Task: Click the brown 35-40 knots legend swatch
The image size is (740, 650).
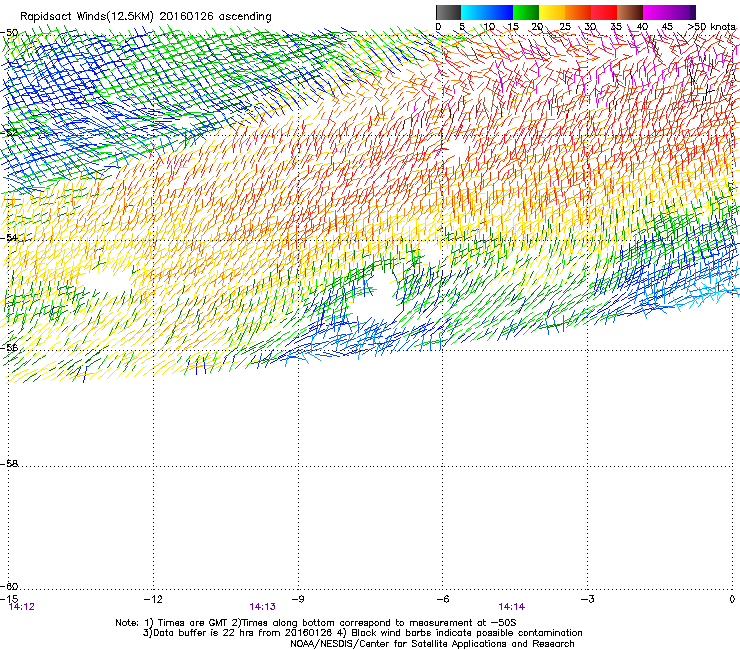Action: [x=630, y=12]
